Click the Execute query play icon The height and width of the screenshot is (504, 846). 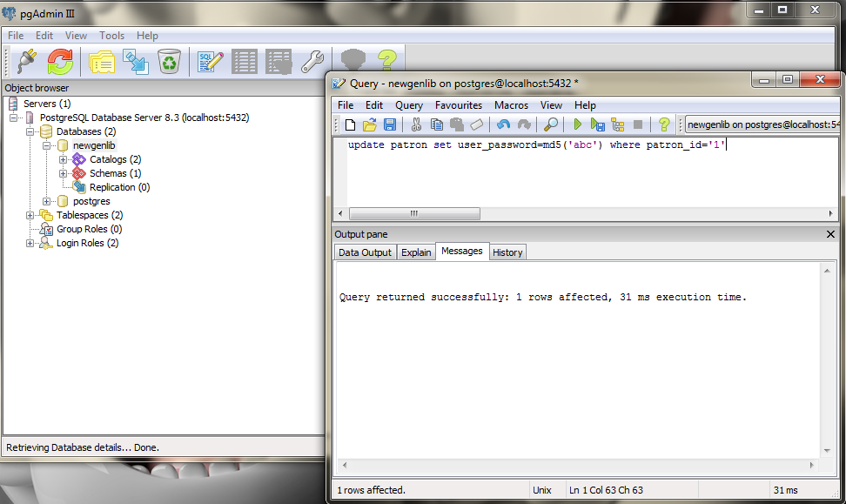pyautogui.click(x=576, y=125)
